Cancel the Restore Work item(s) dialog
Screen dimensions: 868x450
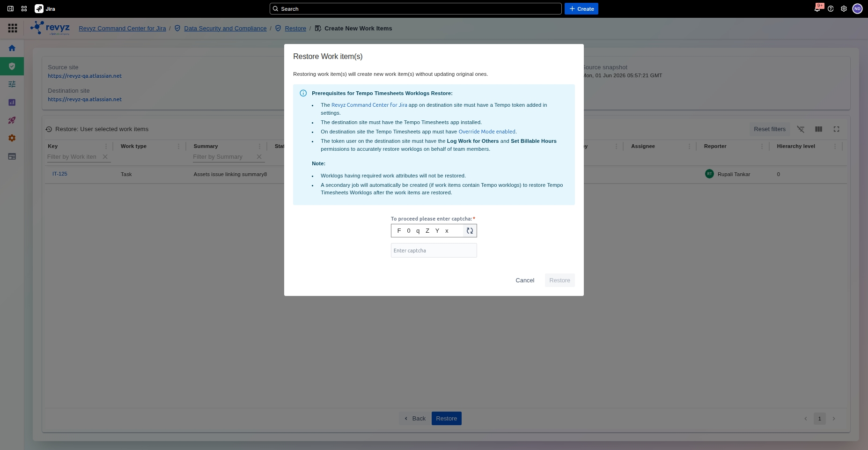pos(525,280)
